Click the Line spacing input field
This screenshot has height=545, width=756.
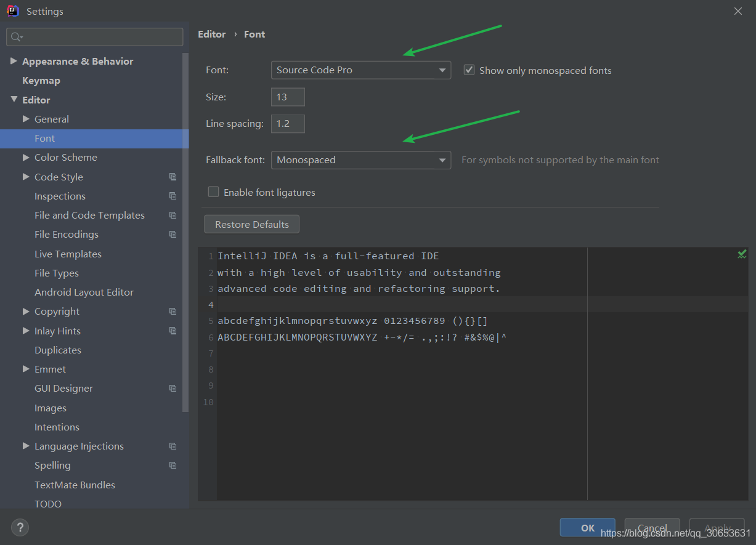[x=288, y=124]
